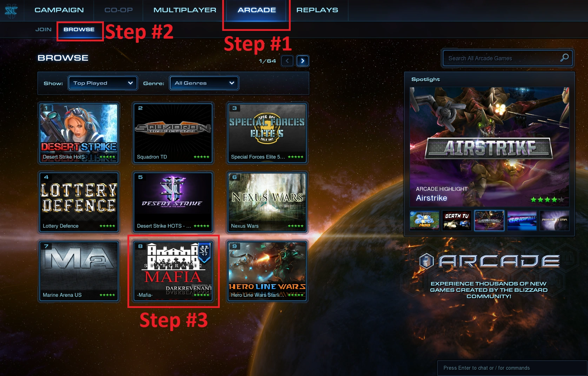Click the StarCraft II logo icon
Image resolution: width=588 pixels, height=376 pixels.
pos(11,11)
